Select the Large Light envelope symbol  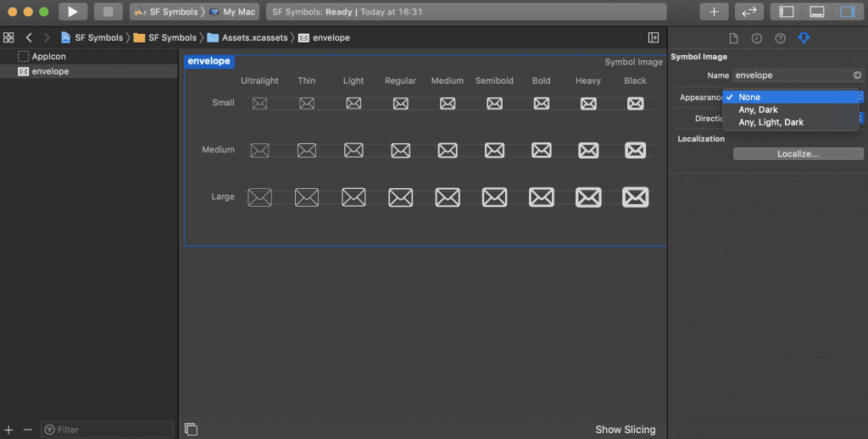(x=353, y=197)
